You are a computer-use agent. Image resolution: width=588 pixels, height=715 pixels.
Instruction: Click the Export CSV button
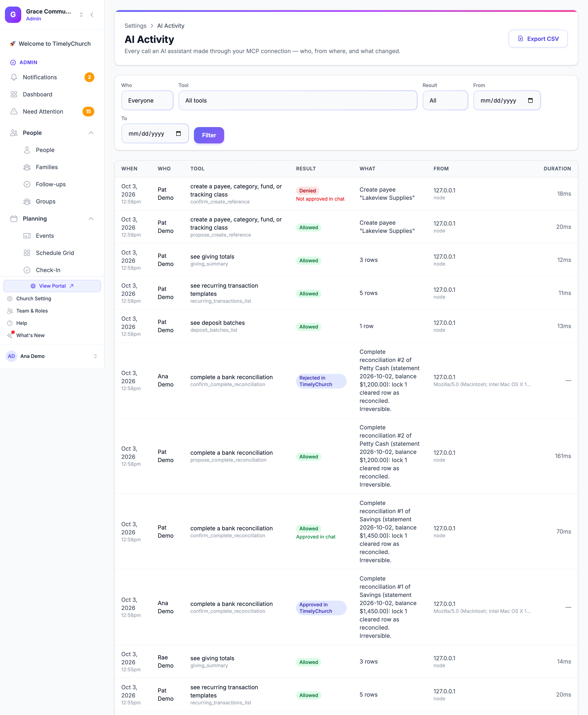(x=538, y=39)
